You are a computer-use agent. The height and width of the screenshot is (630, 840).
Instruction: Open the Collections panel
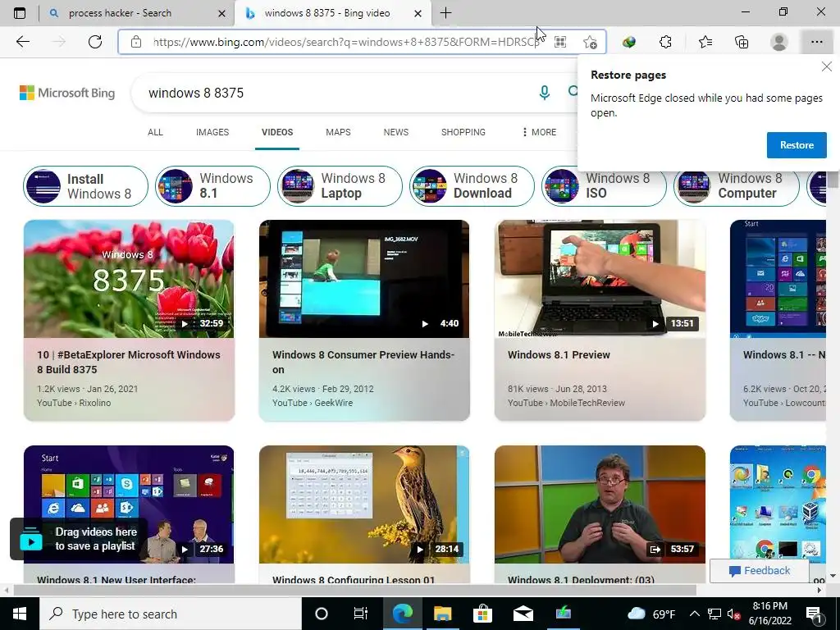point(742,42)
